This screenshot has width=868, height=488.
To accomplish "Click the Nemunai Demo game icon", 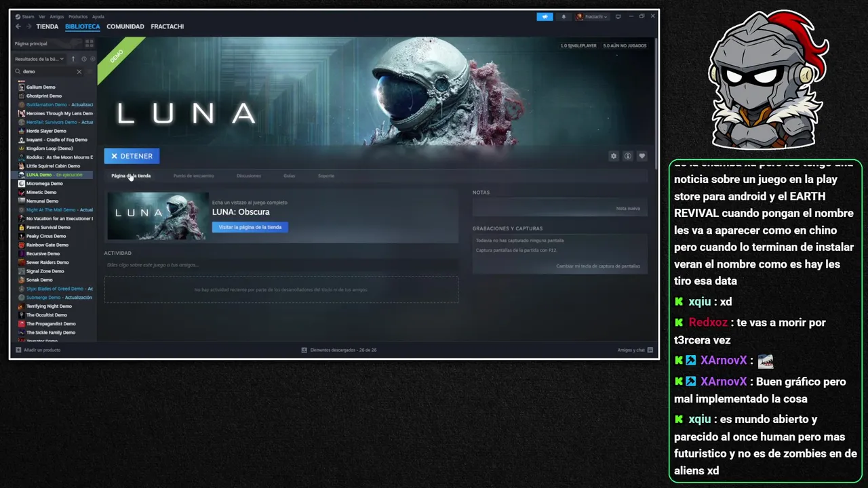I will click(x=22, y=201).
